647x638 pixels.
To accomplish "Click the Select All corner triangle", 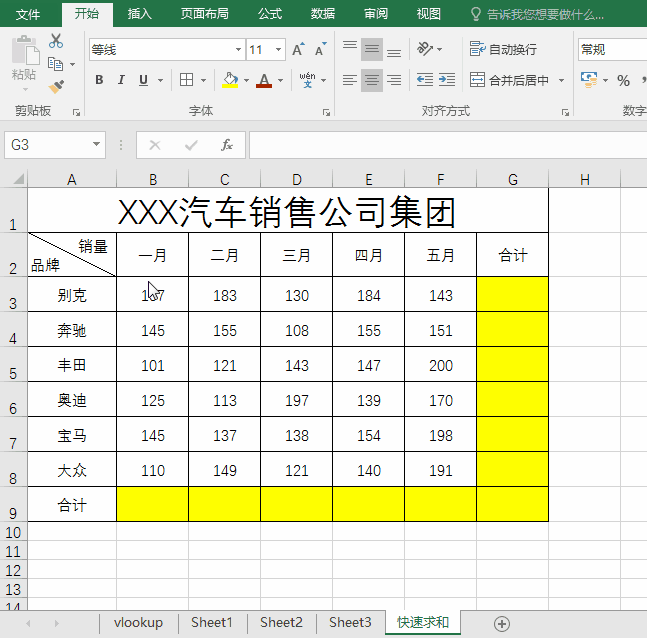I will pyautogui.click(x=19, y=179).
